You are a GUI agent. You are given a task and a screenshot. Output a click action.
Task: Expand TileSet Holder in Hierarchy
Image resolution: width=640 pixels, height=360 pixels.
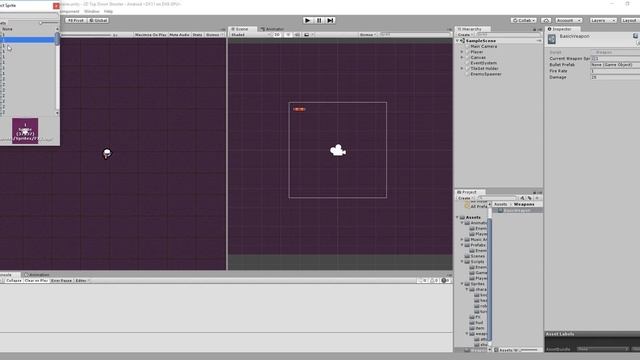point(462,69)
